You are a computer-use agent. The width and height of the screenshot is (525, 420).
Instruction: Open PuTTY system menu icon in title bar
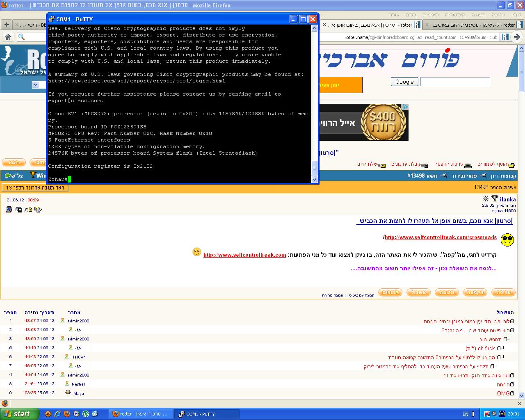coord(52,19)
